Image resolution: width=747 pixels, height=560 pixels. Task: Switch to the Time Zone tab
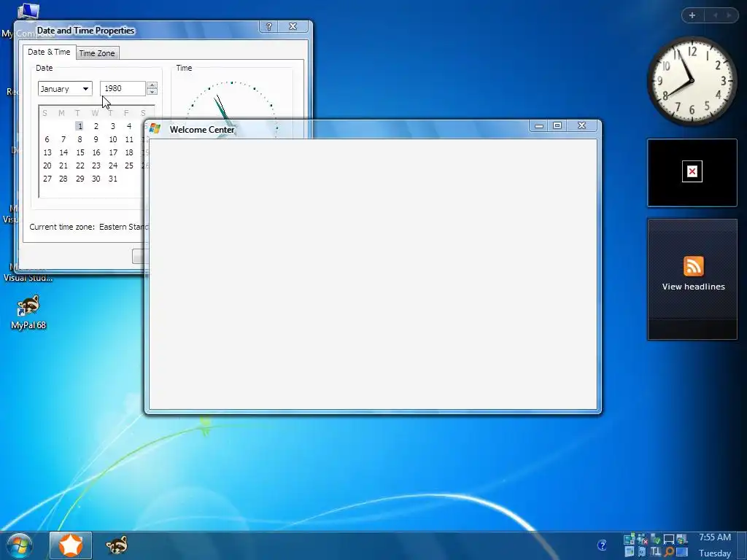click(x=97, y=53)
